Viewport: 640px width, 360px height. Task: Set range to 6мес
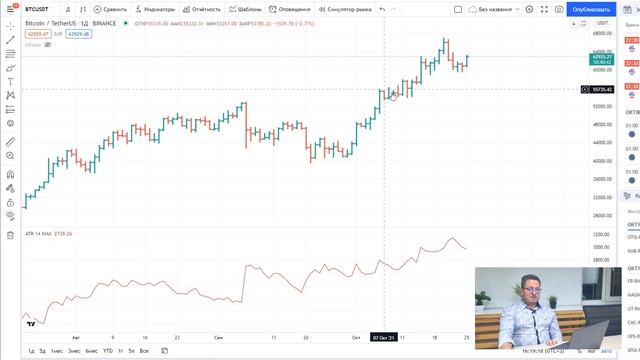click(x=91, y=351)
